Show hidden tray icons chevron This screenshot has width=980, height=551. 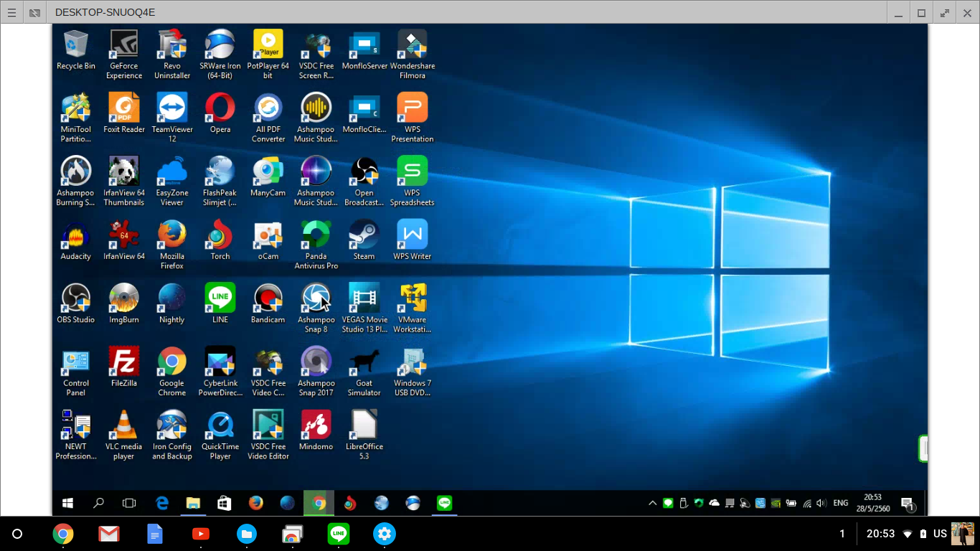tap(652, 504)
